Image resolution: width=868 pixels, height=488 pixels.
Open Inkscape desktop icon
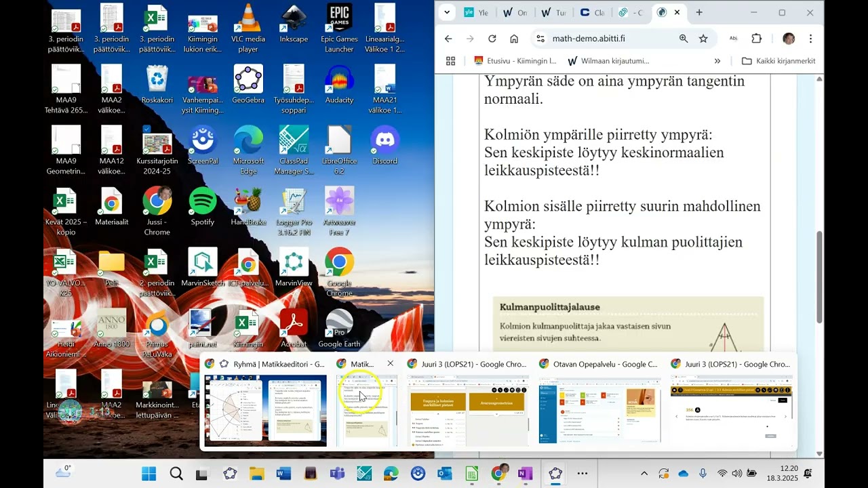click(294, 24)
